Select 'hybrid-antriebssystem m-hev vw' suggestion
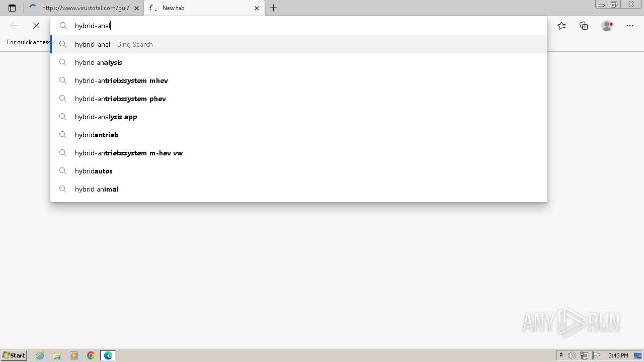The height and width of the screenshot is (362, 644). 299,153
